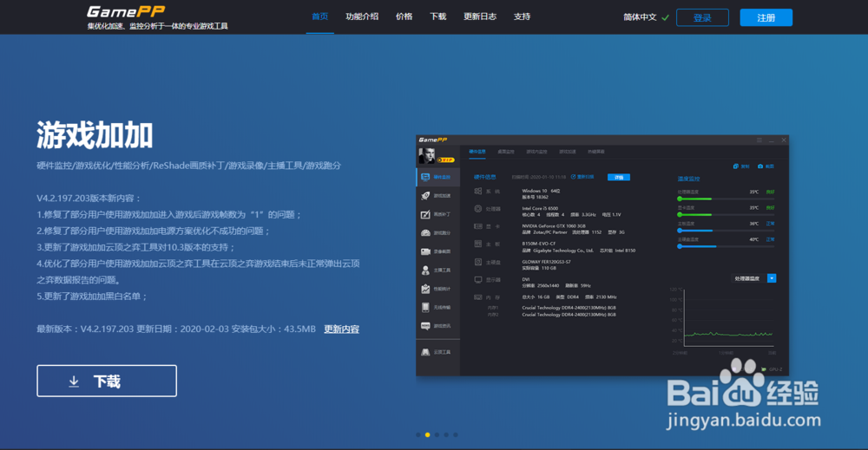Image resolution: width=868 pixels, height=450 pixels.
Task: Switch to 游戏加速 tab in app preview
Action: pyautogui.click(x=568, y=152)
